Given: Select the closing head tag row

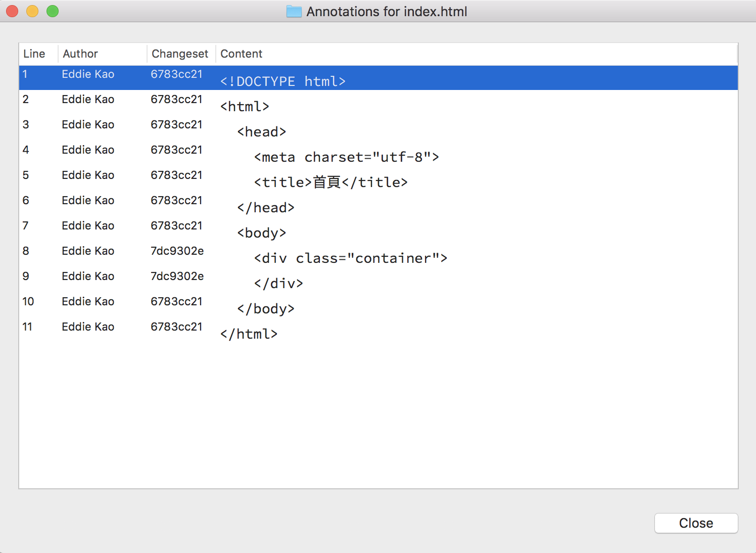Looking at the screenshot, I should pos(266,207).
